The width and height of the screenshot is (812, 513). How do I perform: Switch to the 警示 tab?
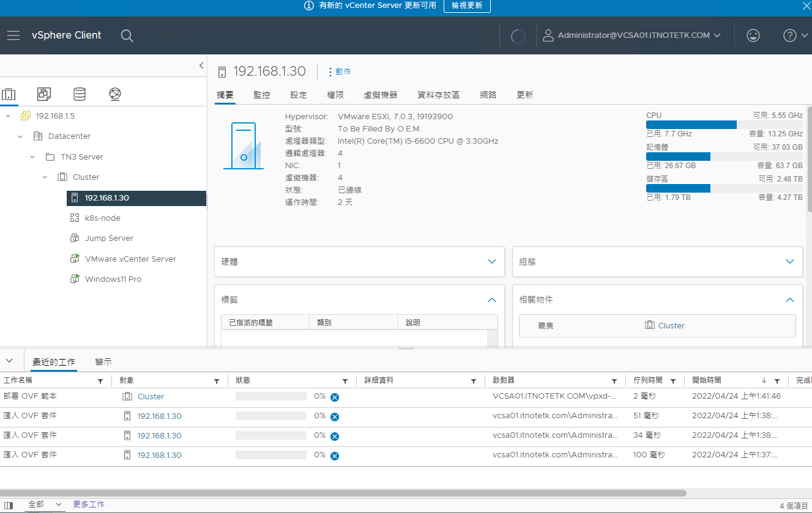(x=103, y=362)
